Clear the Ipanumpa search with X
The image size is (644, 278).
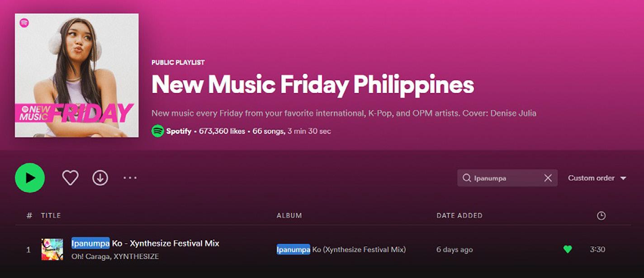[x=548, y=178]
